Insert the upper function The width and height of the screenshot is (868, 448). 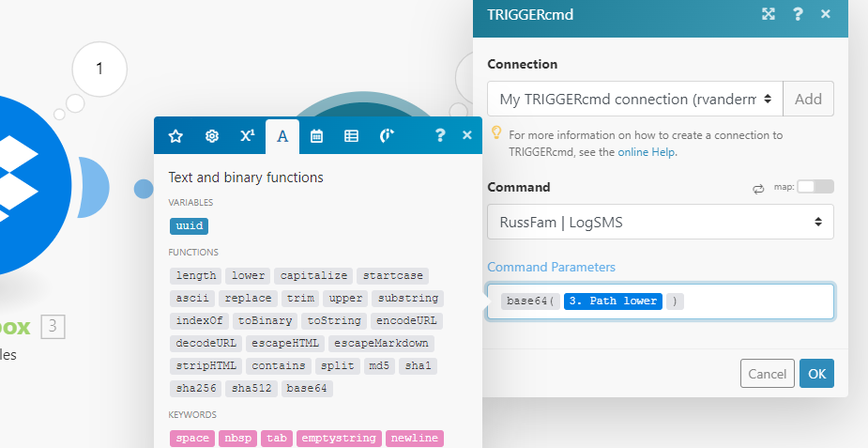pyautogui.click(x=345, y=298)
